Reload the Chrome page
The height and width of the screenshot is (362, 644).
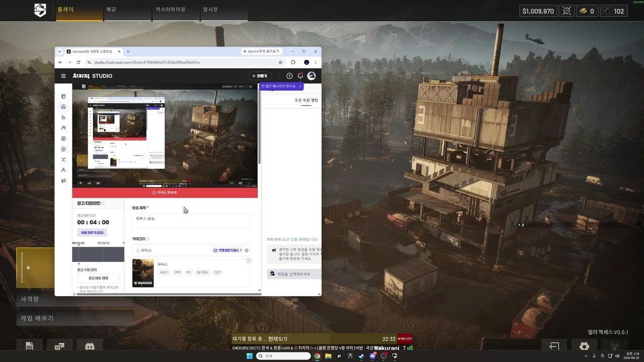pyautogui.click(x=78, y=62)
